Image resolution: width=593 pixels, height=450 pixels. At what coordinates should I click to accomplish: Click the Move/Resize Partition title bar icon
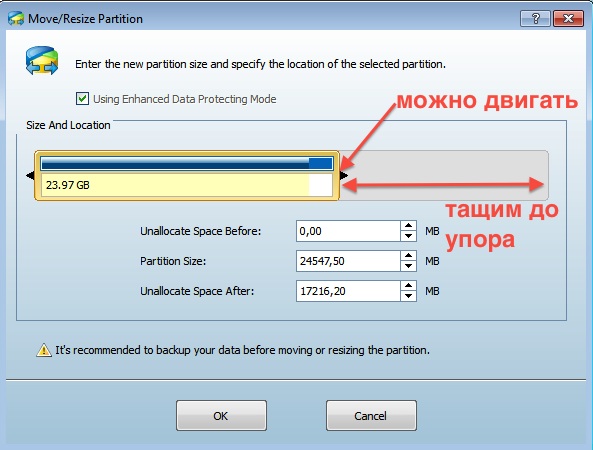tap(16, 19)
